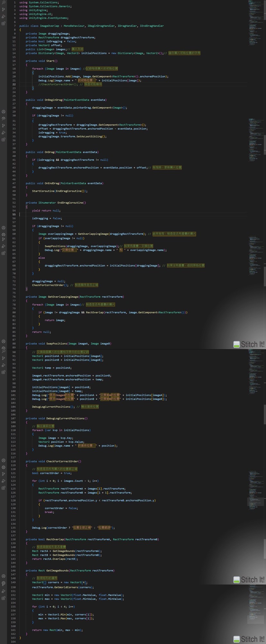Viewport: 266px width, 644px height.
Task: Click highlighted line number 22
Action: tap(14, 84)
